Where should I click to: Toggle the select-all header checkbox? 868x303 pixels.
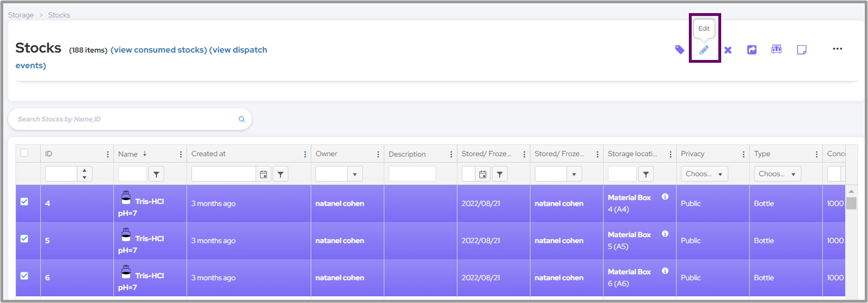(24, 153)
